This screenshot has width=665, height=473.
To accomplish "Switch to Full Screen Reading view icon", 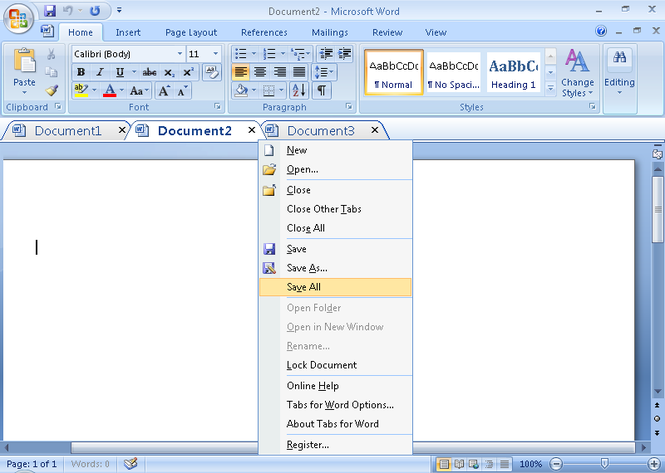I will tap(459, 464).
